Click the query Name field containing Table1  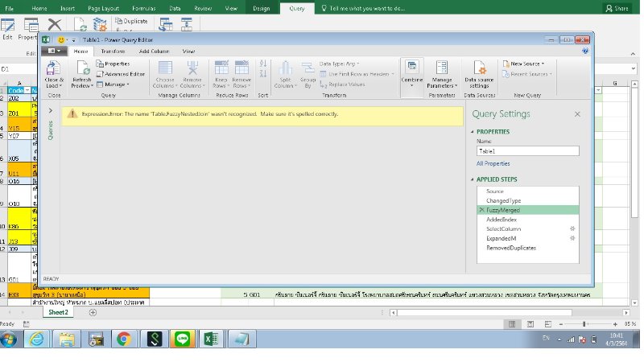coord(526,150)
